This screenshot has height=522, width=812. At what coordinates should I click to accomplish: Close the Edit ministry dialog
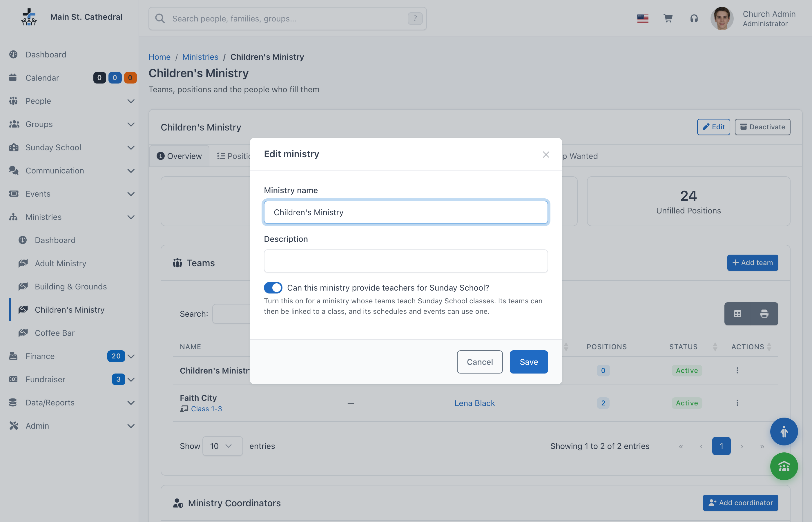pyautogui.click(x=545, y=155)
